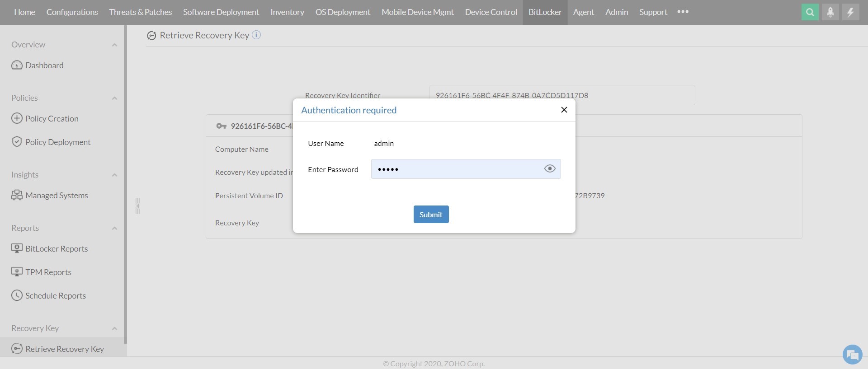This screenshot has height=369, width=868.
Task: Click the Dashboard gauge icon
Action: click(x=17, y=65)
